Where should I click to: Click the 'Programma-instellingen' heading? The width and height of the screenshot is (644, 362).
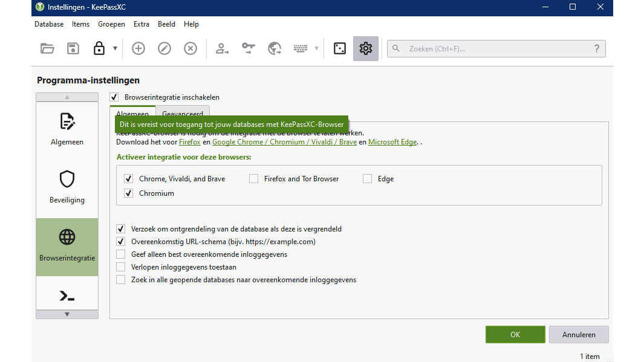coord(88,80)
